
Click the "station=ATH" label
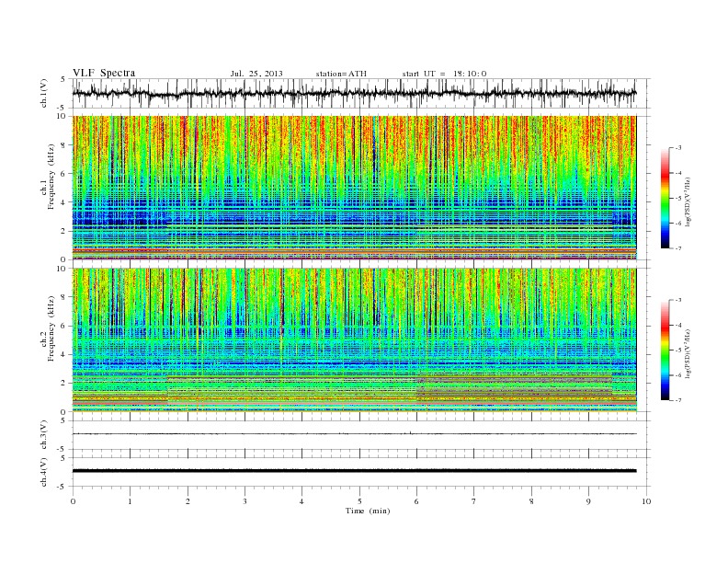(x=341, y=74)
